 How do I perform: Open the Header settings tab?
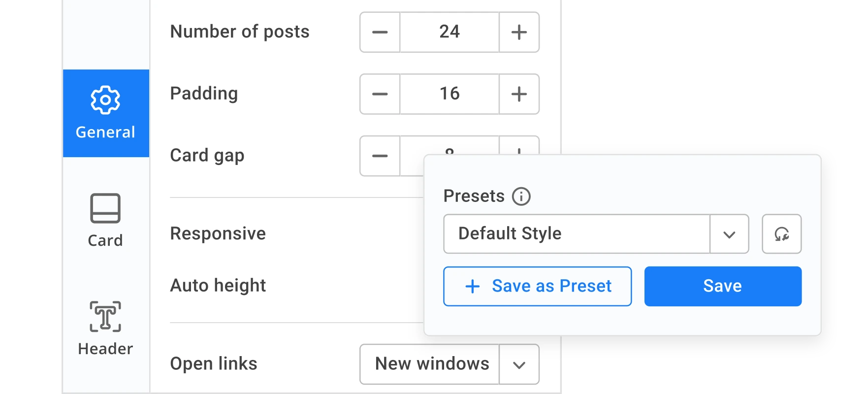coord(105,328)
